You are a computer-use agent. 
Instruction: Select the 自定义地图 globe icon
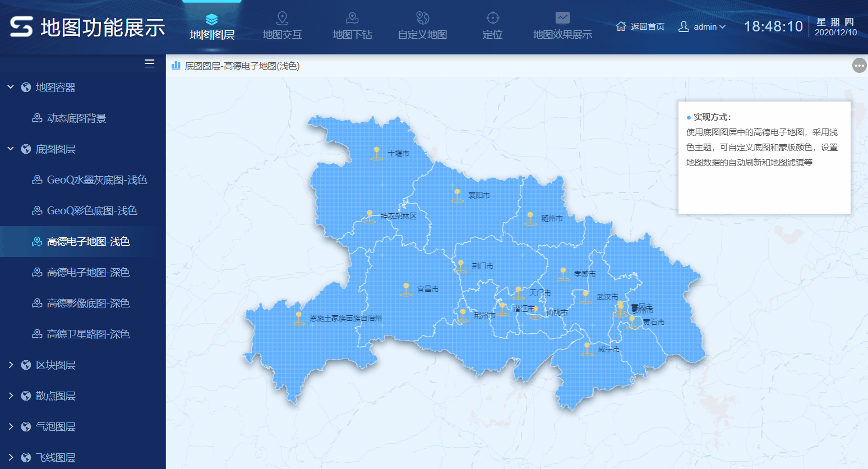pyautogui.click(x=422, y=17)
